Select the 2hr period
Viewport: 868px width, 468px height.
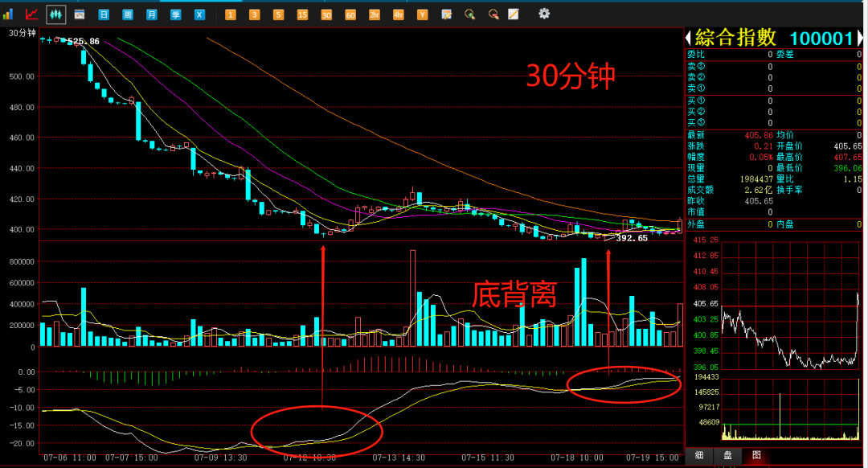[375, 15]
